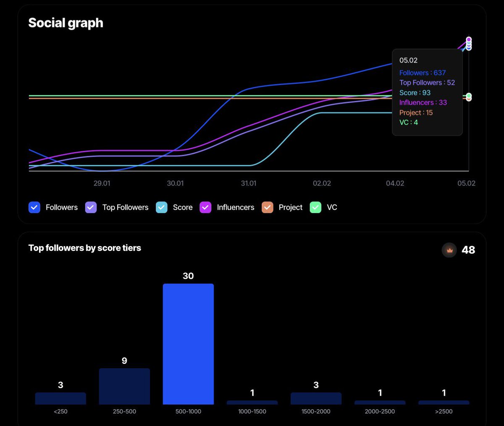The height and width of the screenshot is (426, 504).
Task: Click the Followers : 637 tooltip value
Action: [x=423, y=73]
